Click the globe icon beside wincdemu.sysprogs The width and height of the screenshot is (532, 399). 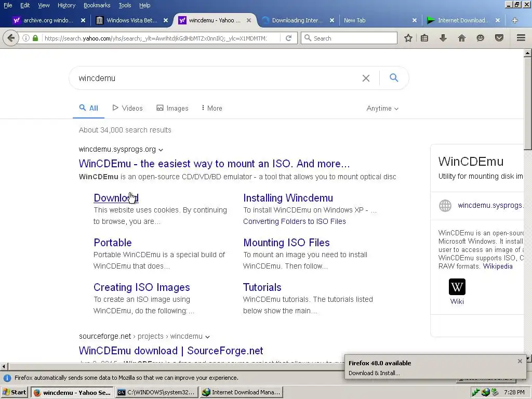445,206
